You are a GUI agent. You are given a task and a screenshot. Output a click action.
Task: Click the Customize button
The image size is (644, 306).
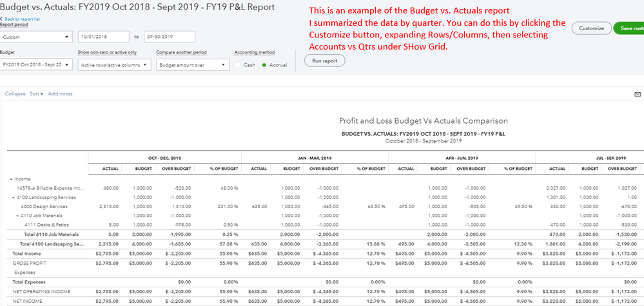[591, 28]
